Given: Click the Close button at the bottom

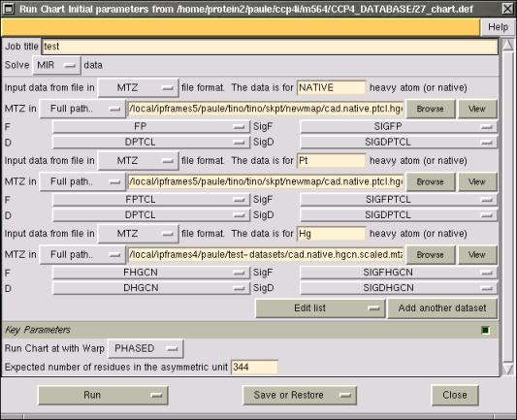Looking at the screenshot, I should point(455,396).
